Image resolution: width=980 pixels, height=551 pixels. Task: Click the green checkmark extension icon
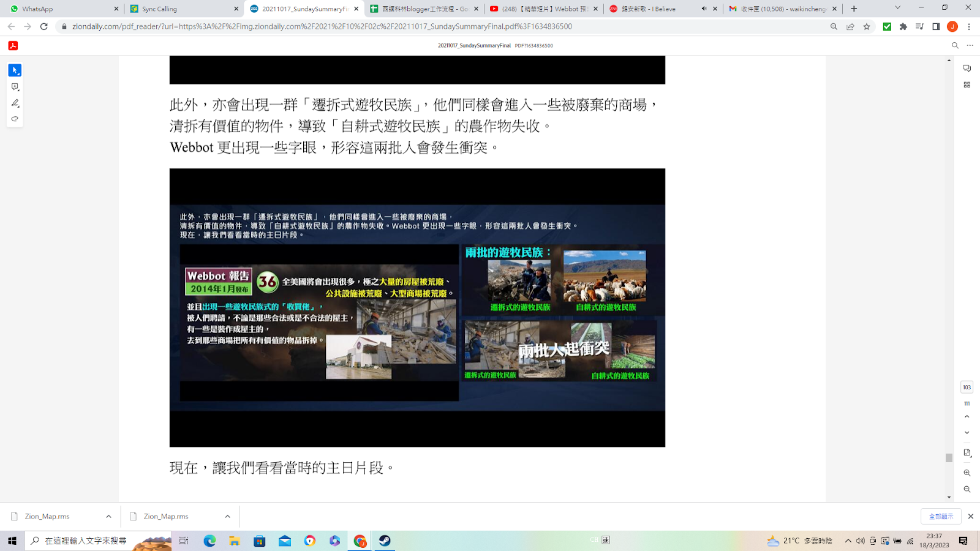point(887,26)
